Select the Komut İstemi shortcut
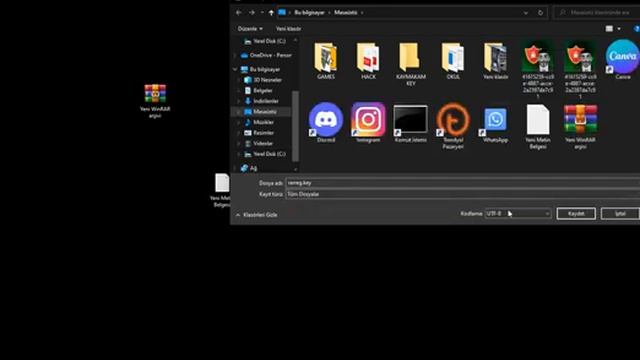This screenshot has height=360, width=640. 411,123
